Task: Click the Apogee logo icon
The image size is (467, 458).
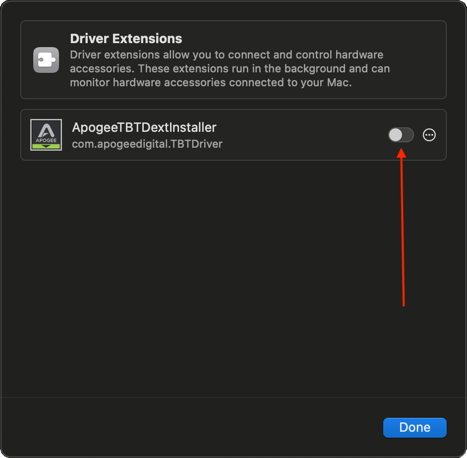Action: coord(46,135)
